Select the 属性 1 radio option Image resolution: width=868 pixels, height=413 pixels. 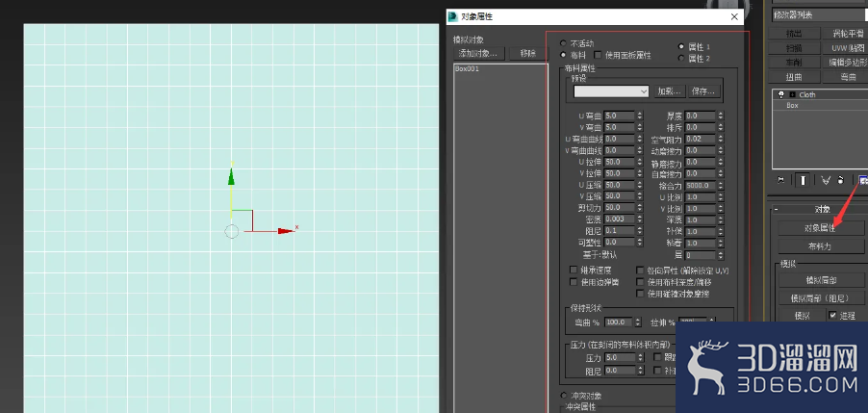681,47
